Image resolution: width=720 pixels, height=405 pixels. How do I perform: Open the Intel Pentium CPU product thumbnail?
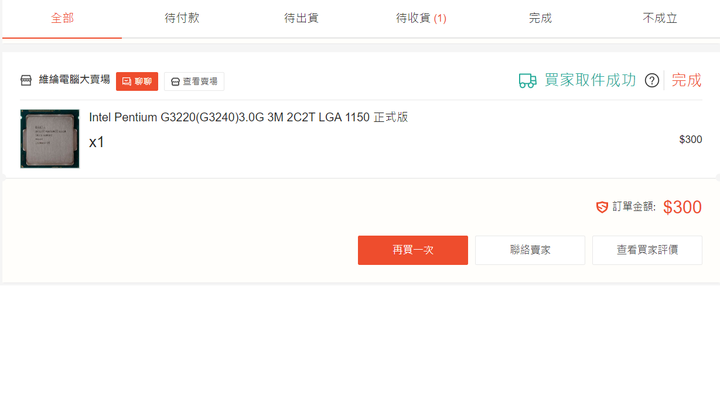pos(50,139)
